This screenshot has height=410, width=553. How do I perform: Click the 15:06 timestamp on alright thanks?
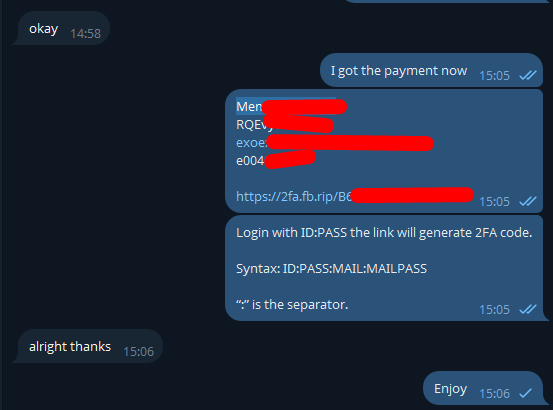[x=139, y=352]
